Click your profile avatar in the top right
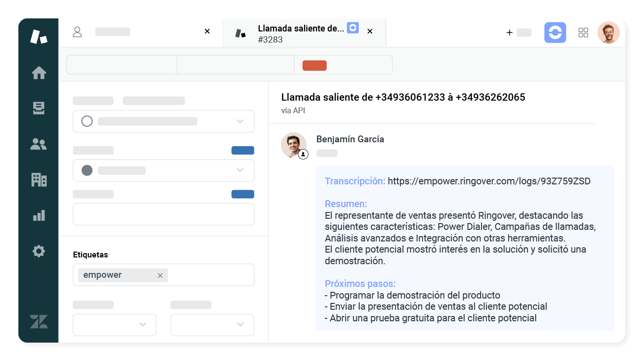The height and width of the screenshot is (361, 644). tap(609, 32)
